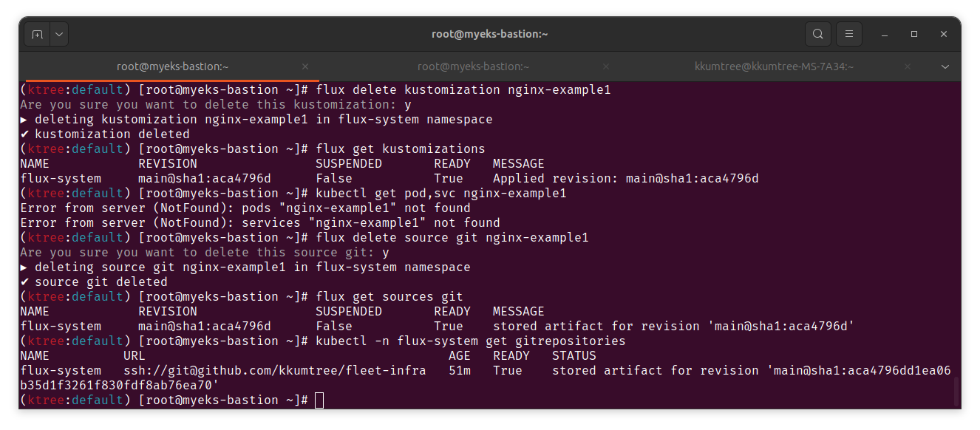The width and height of the screenshot is (980, 430).
Task: Click 'b35d1f3261f830fdf8ab76ea70' wrapped hash line
Action: point(119,386)
